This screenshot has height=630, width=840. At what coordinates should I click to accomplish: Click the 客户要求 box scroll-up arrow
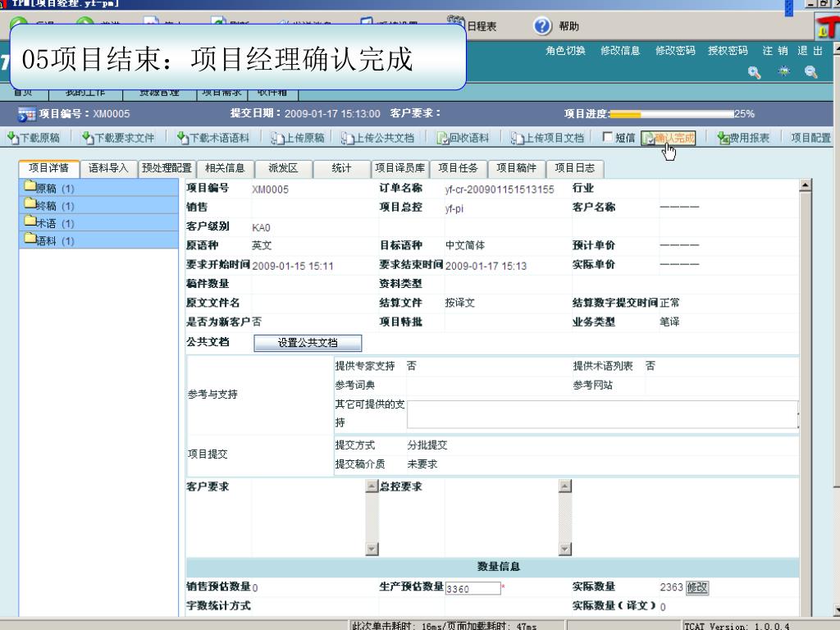tap(372, 486)
